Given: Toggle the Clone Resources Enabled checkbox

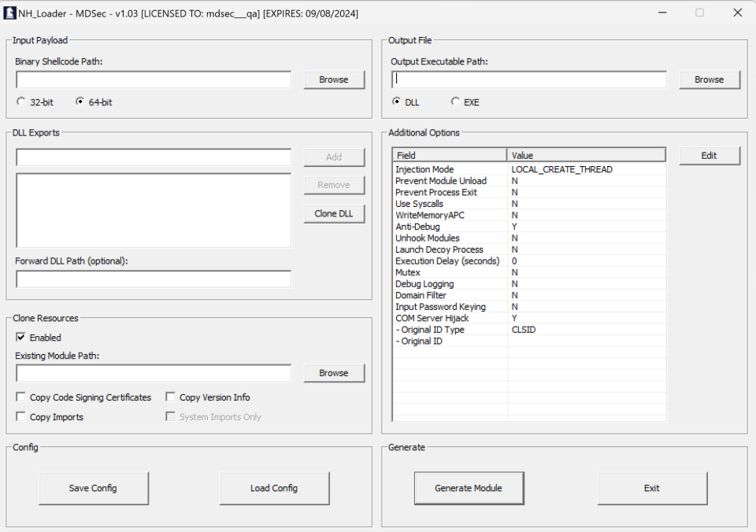Looking at the screenshot, I should point(21,338).
